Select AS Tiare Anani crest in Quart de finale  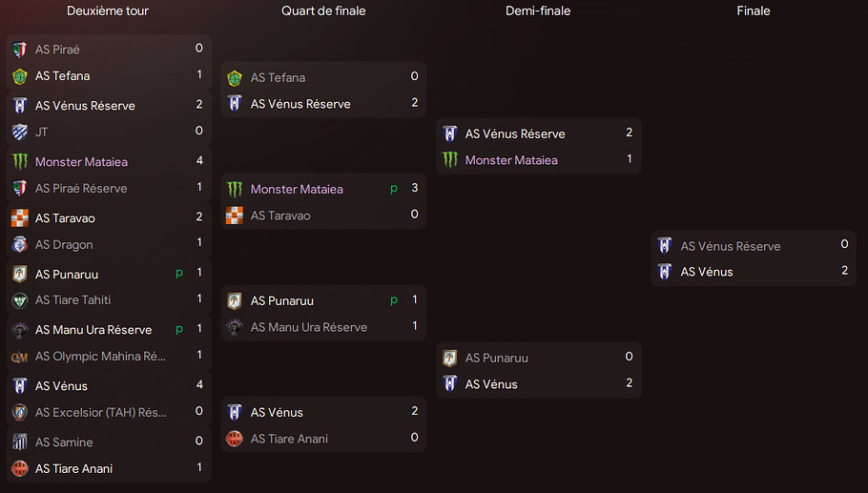235,439
